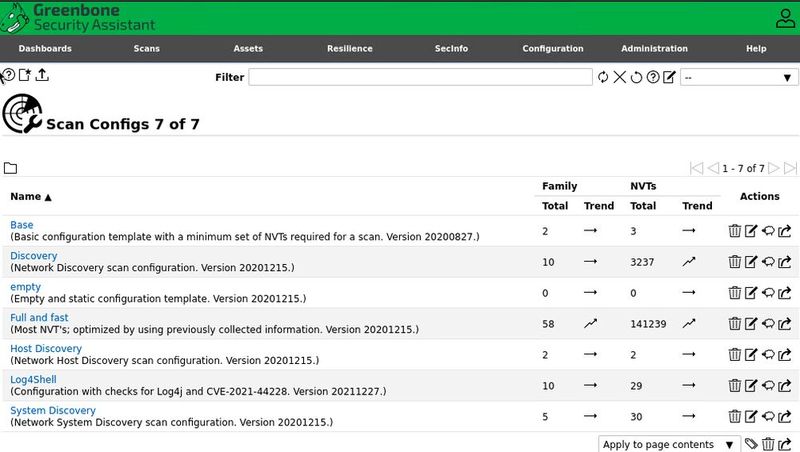
Task: Export the Base scan config
Action: point(785,231)
